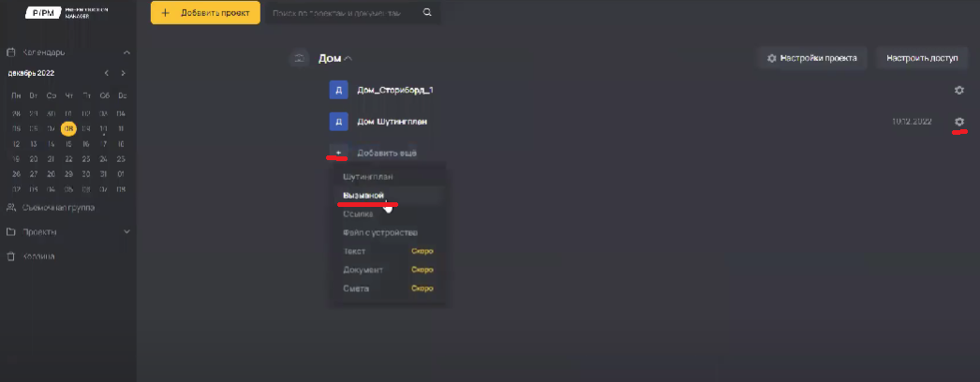This screenshot has height=382, width=980.
Task: Expand the Проекты chevron arrow
Action: (x=126, y=231)
